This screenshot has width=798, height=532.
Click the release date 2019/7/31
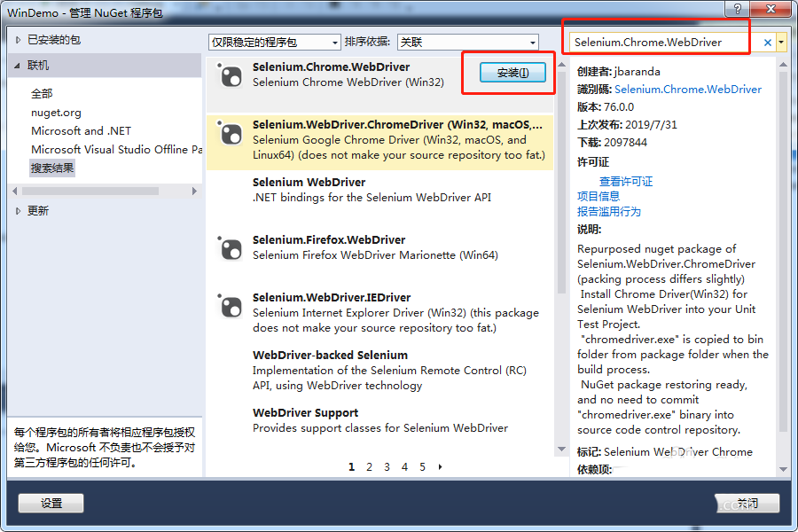coord(651,125)
